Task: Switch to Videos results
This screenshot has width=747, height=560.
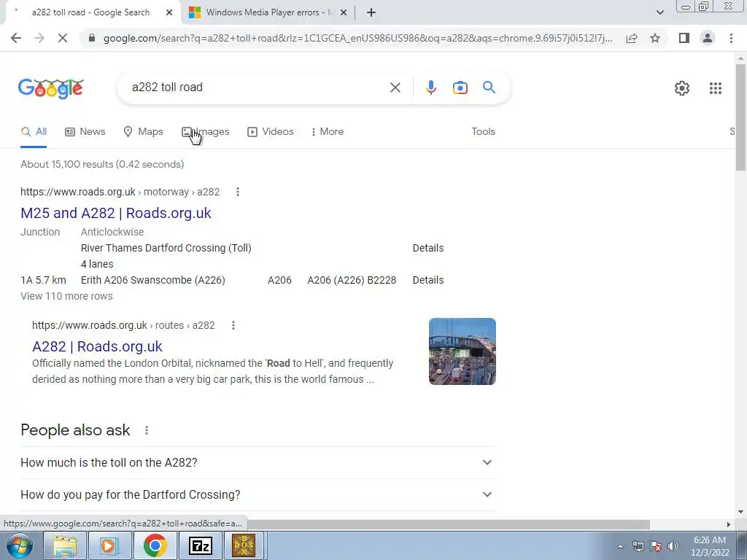Action: tap(270, 132)
